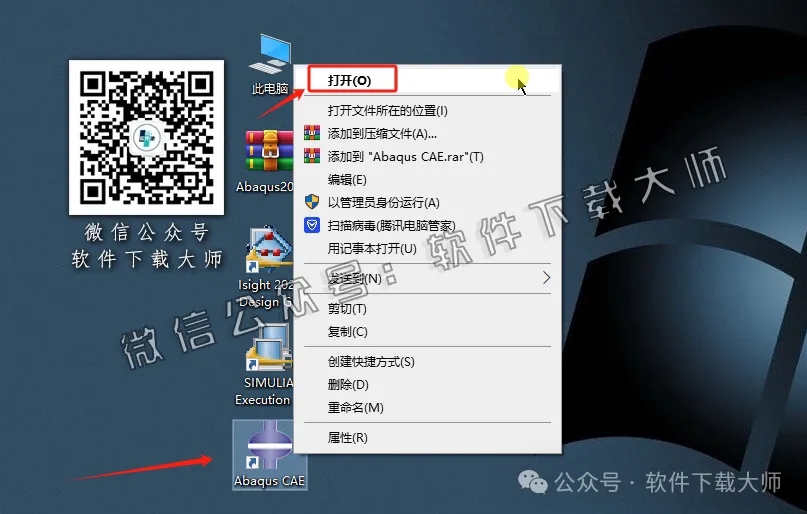Choose 用记事本打开(U)
The height and width of the screenshot is (514, 807).
(x=428, y=249)
